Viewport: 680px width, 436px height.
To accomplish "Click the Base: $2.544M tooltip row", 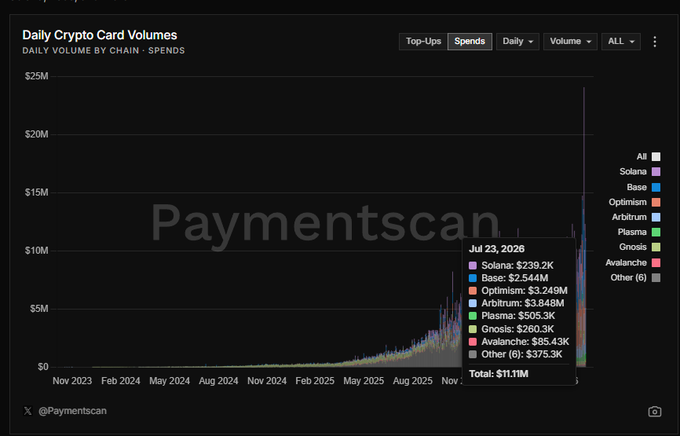I will tap(508, 278).
